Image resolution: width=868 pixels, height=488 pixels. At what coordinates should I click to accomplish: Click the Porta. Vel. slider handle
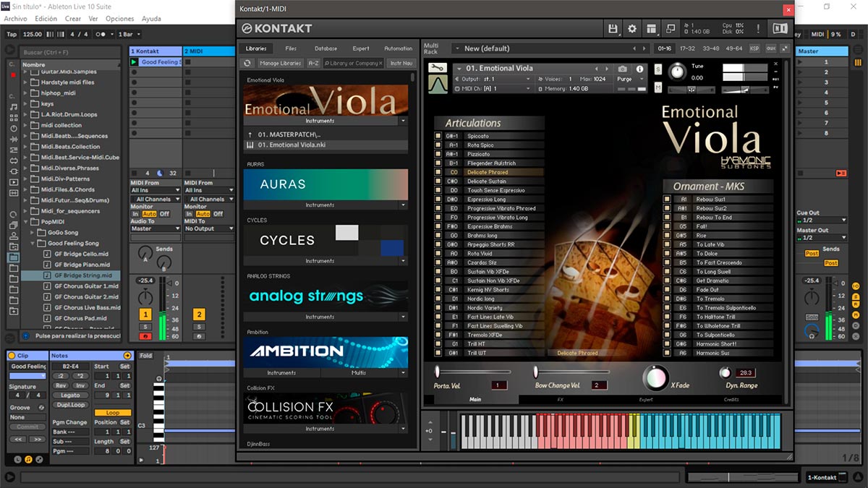[437, 372]
